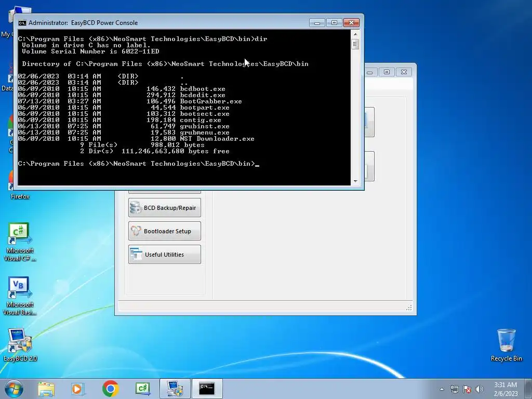Click the Useful Utilities windows icon

[x=136, y=255]
